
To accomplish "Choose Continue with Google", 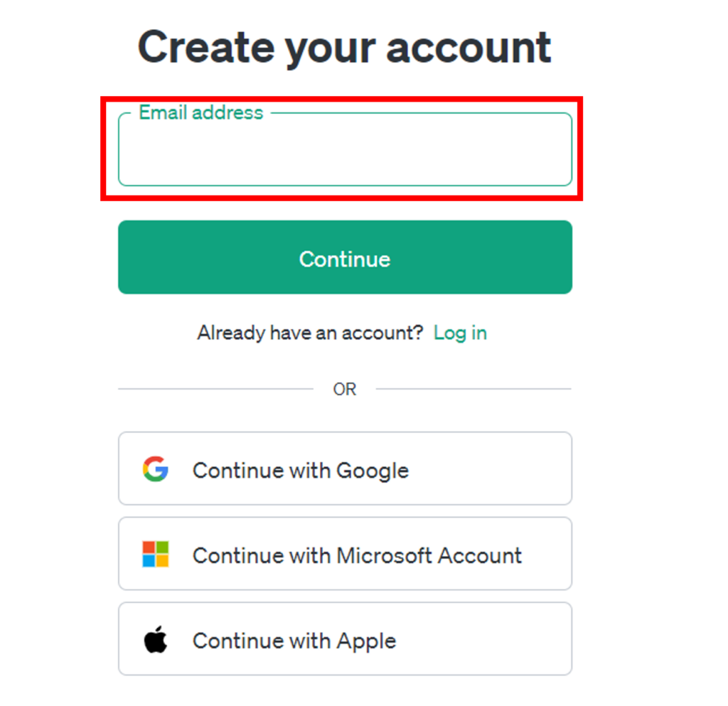I will [x=345, y=469].
